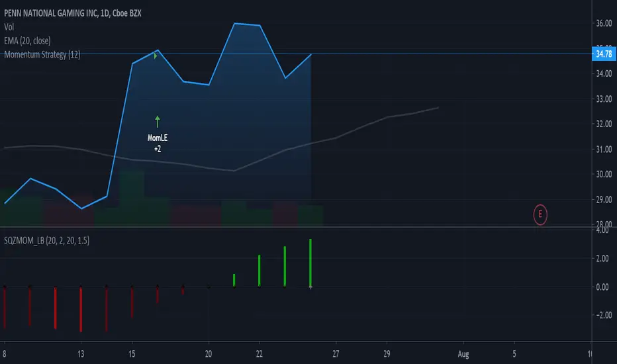The image size is (617, 364).
Task: Click the MomLE +2 trade label
Action: pos(158,143)
